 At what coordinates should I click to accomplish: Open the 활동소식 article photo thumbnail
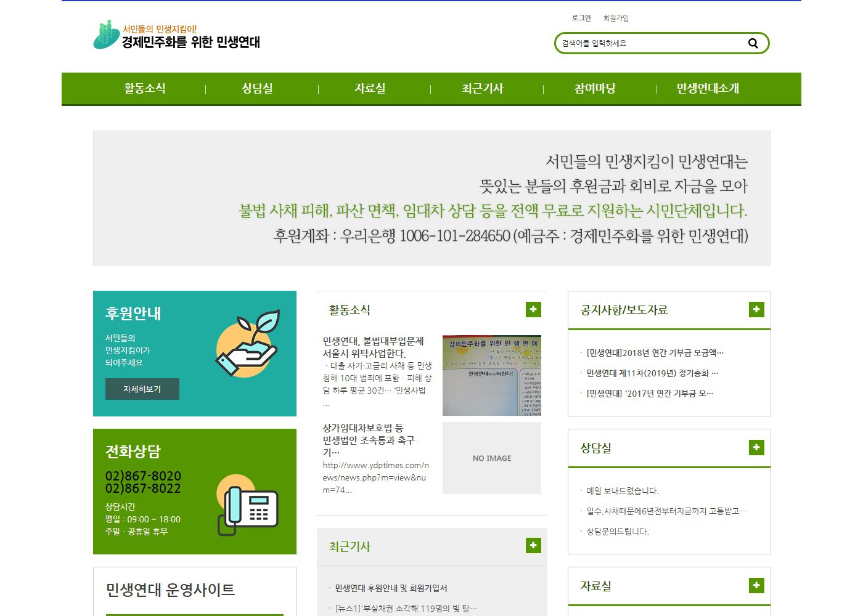491,375
